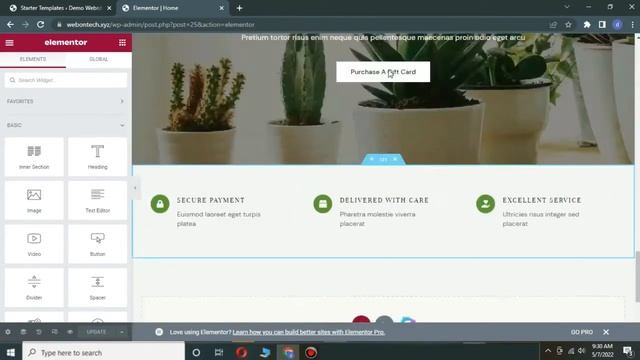Image resolution: width=640 pixels, height=360 pixels.
Task: Open the Elementor Pro learn link
Action: [x=309, y=332]
